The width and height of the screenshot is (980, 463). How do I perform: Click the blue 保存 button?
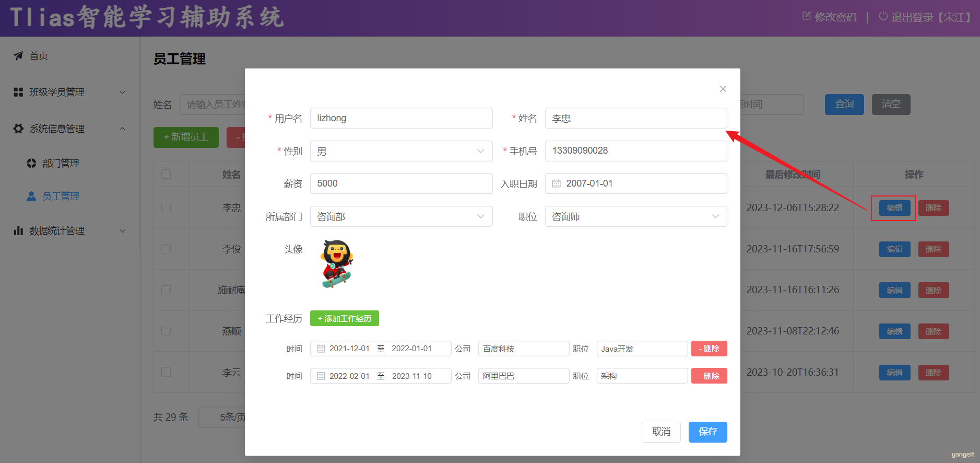click(707, 432)
